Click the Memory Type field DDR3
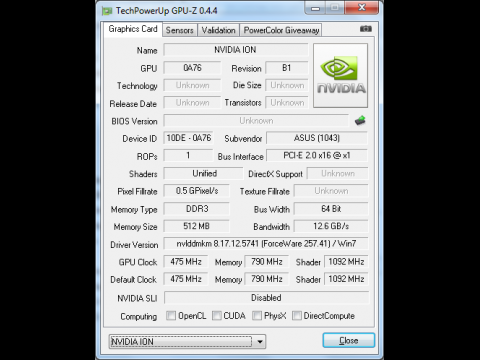The height and width of the screenshot is (360, 480). coord(197,209)
